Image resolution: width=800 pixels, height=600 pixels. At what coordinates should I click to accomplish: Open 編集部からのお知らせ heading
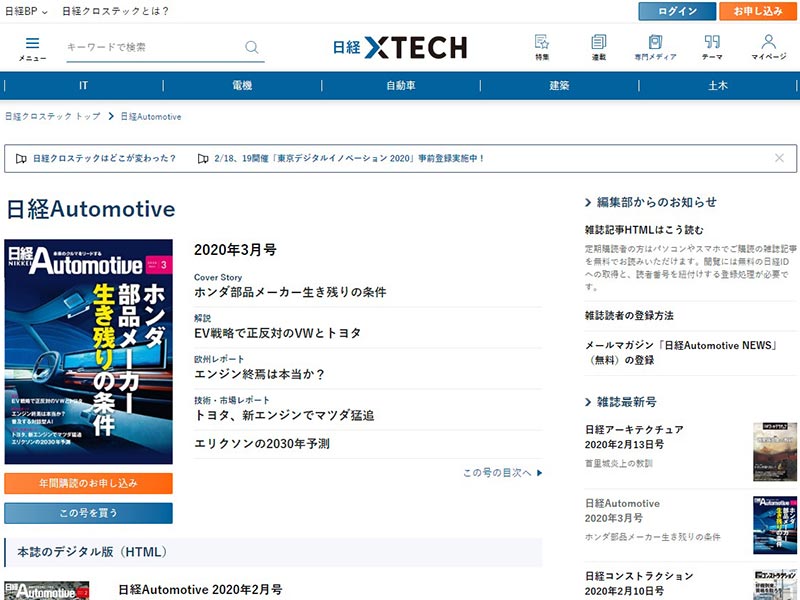coord(651,202)
